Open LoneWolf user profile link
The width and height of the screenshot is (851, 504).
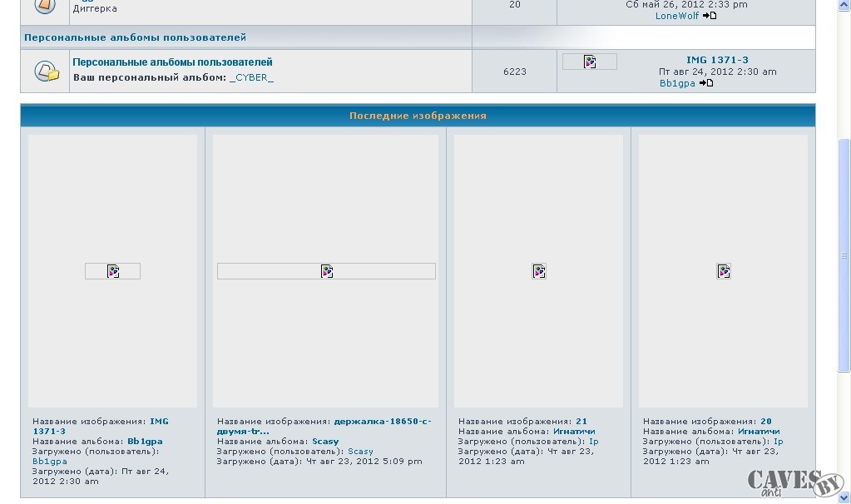click(677, 16)
